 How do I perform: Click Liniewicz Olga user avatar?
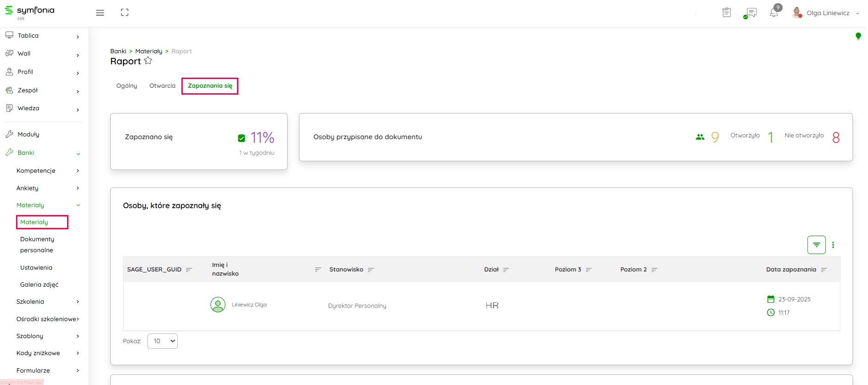coord(218,305)
